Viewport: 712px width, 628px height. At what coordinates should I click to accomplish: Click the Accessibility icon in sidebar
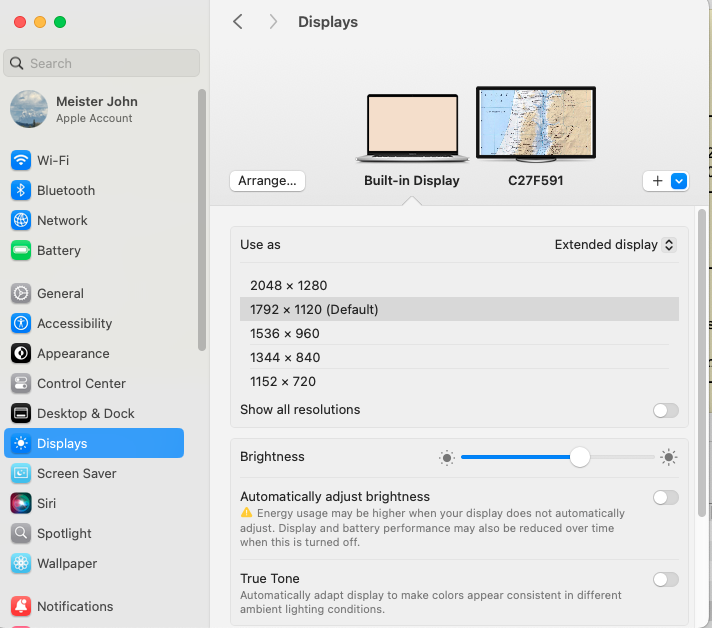click(x=21, y=323)
